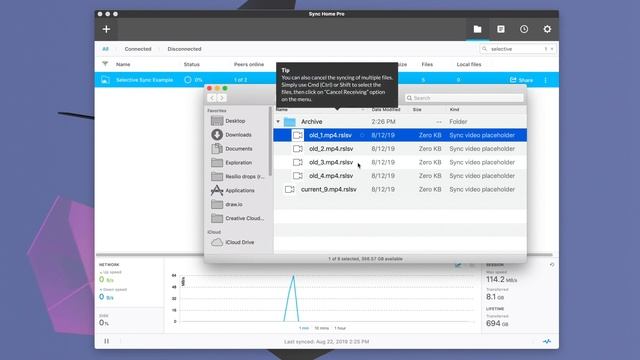This screenshot has width=640, height=360.
Task: Switch to the All tab
Action: point(105,49)
